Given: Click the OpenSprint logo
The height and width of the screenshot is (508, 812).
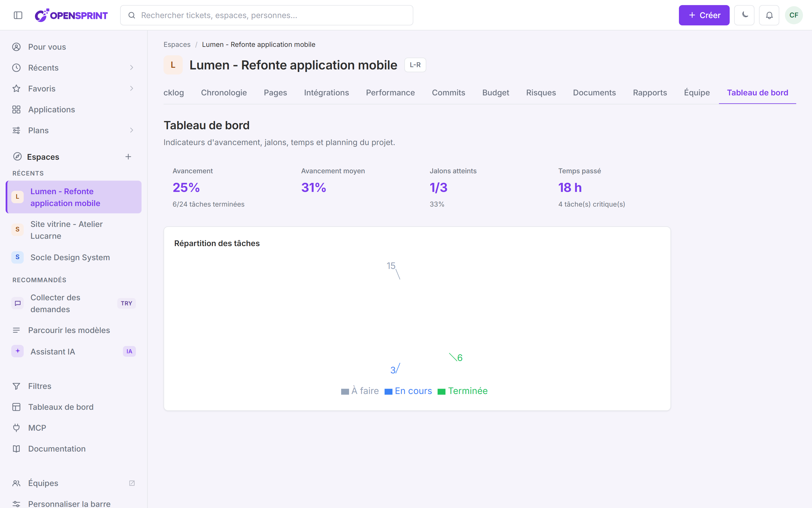Looking at the screenshot, I should click(x=71, y=15).
